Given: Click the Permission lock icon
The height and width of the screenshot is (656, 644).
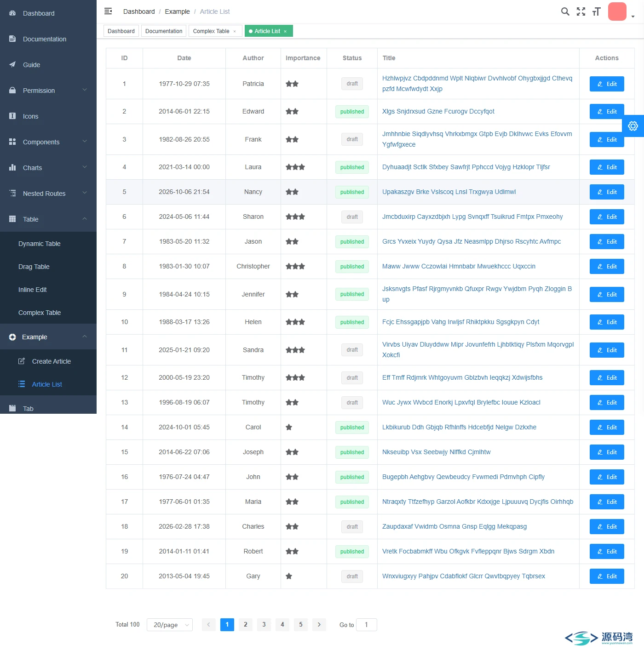Looking at the screenshot, I should 12,91.
